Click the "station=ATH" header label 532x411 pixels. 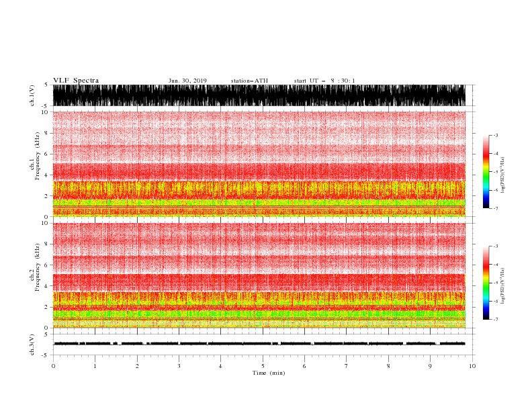249,81
